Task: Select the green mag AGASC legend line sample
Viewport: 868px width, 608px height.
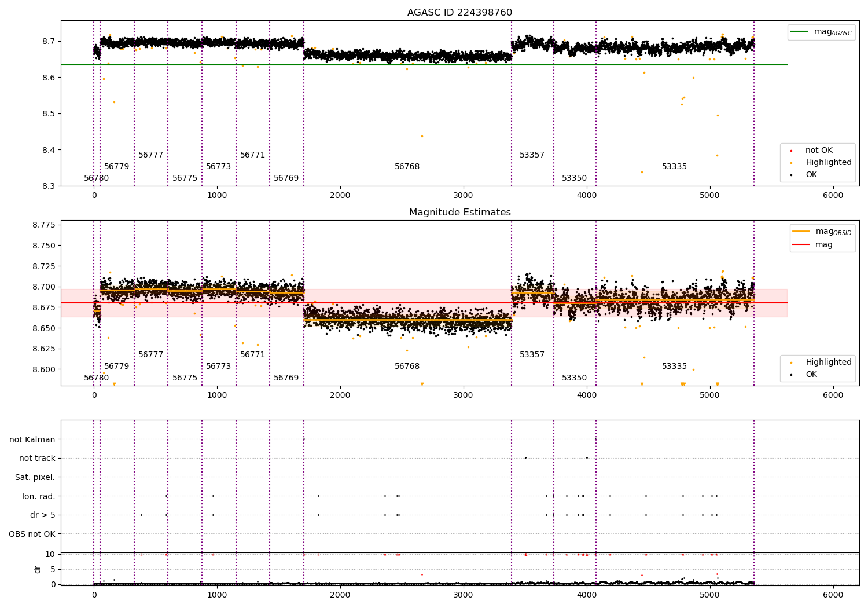Action: (800, 32)
